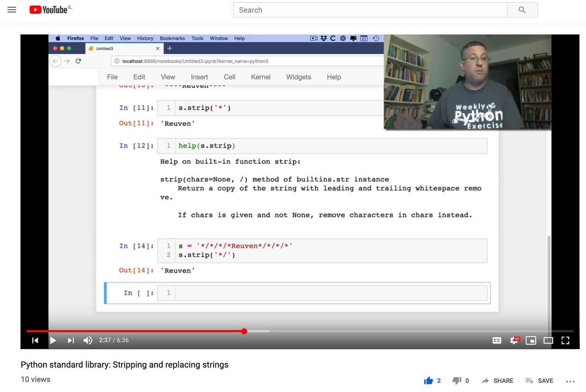Image resolution: width=586 pixels, height=392 pixels.
Task: Click the s.strip('*/') code line
Action: tap(207, 255)
